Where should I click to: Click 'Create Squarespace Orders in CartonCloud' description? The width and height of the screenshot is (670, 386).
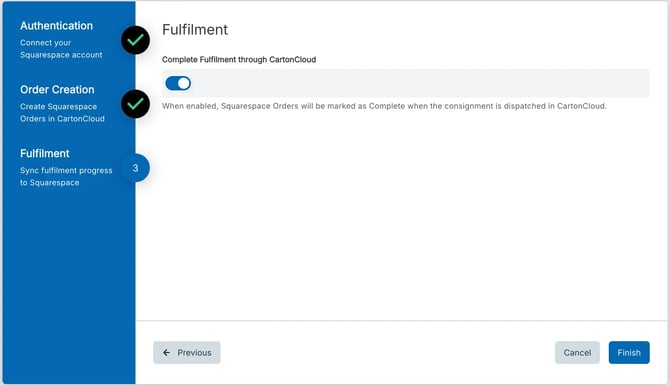62,112
